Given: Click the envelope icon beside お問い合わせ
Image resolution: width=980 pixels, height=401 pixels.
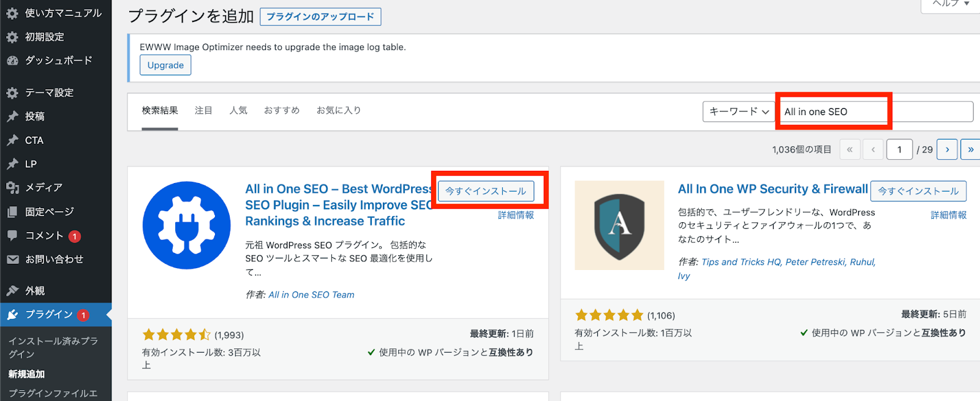Looking at the screenshot, I should (12, 260).
